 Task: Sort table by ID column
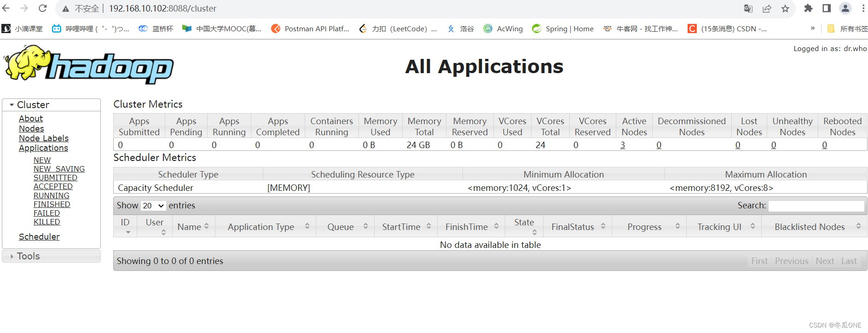126,226
